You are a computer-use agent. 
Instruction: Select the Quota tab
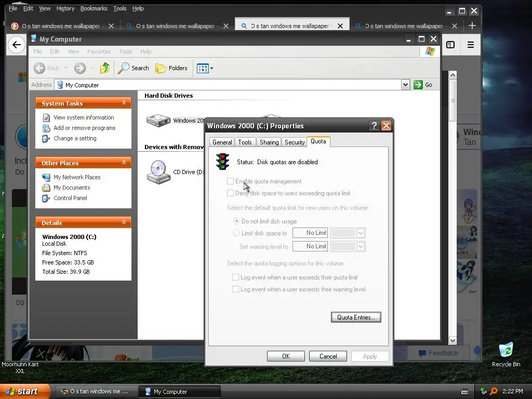pyautogui.click(x=318, y=141)
